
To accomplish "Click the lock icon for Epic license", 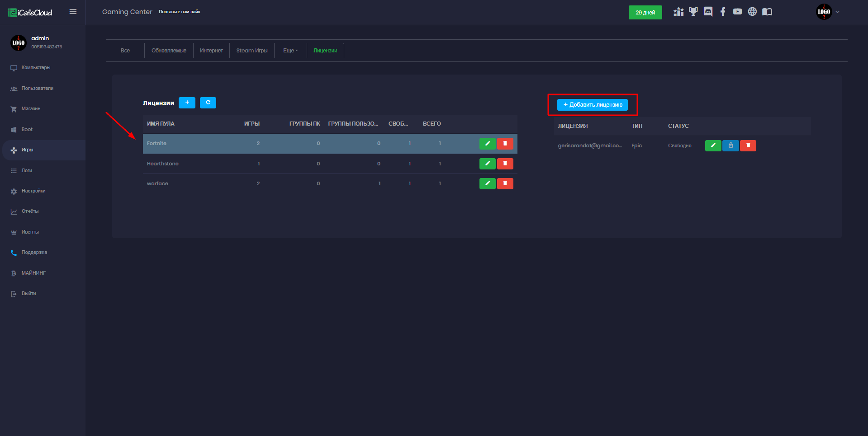I will pos(730,145).
